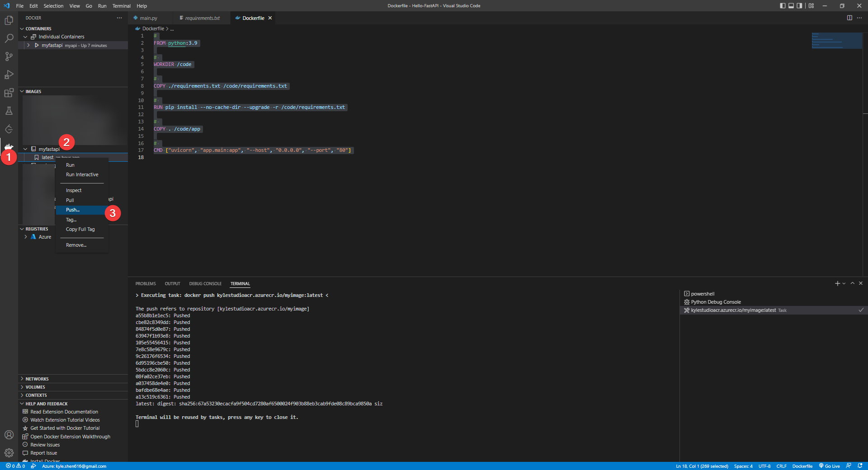Collapse Individual Containers group
The image size is (868, 470).
[x=25, y=37]
